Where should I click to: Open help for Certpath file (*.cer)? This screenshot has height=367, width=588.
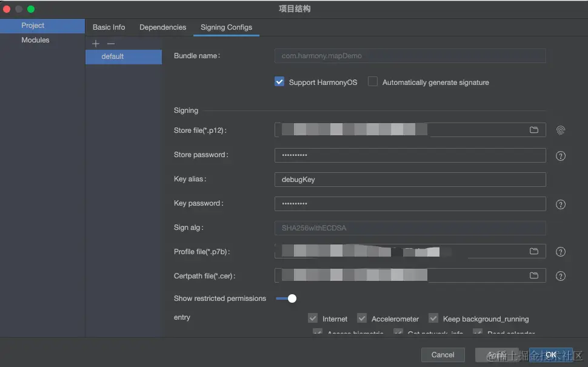pos(560,276)
